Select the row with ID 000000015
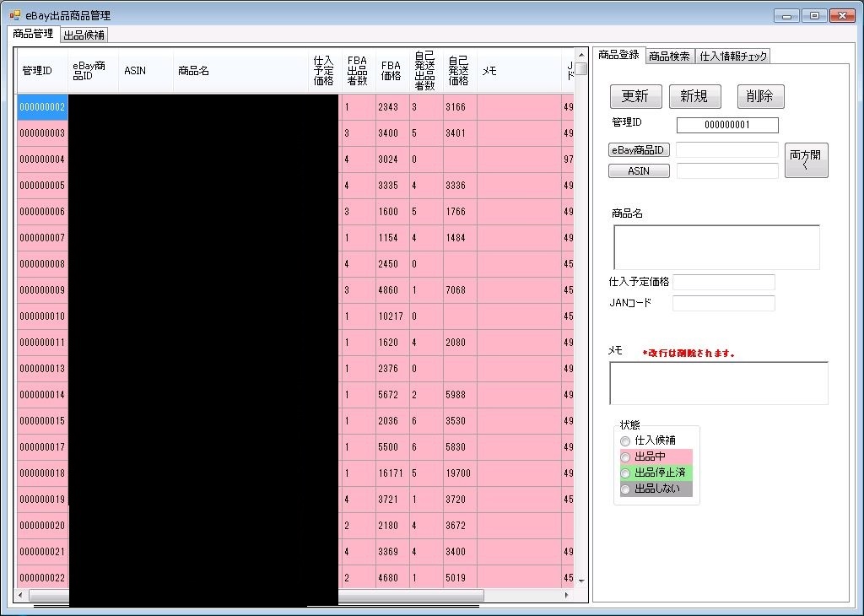Screen dimensions: 864x616 tap(295, 421)
